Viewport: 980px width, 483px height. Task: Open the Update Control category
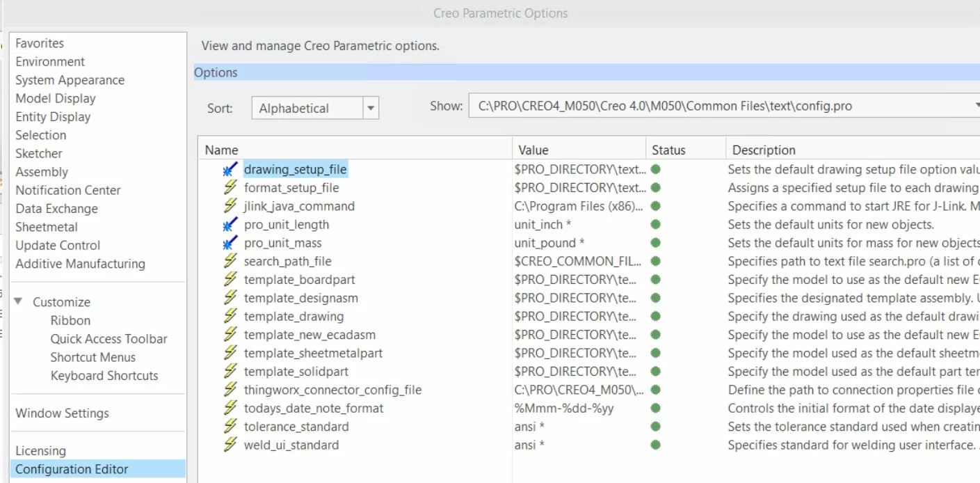click(58, 245)
